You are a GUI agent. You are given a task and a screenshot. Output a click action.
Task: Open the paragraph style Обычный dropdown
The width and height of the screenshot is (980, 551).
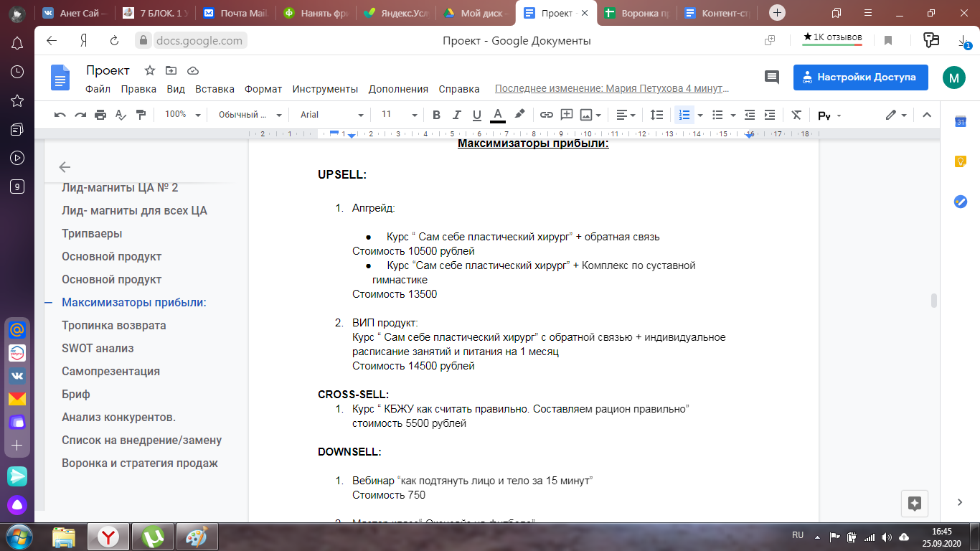pos(249,115)
